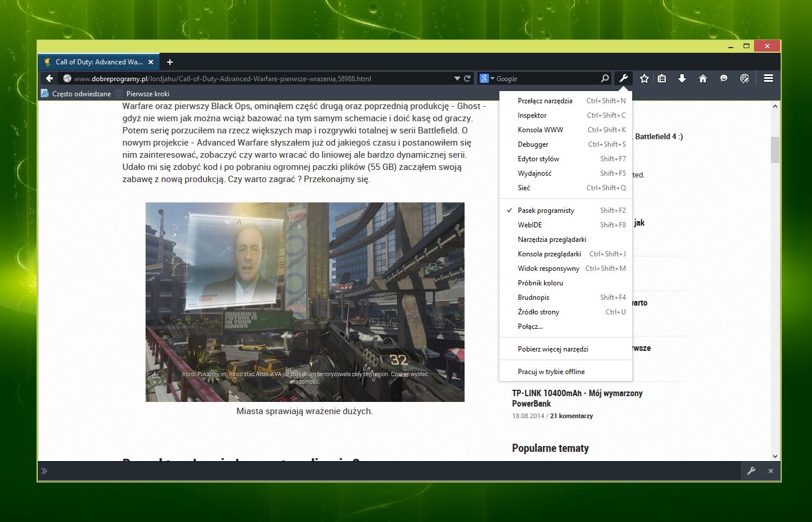
Task: Go to the home page icon
Action: (703, 78)
